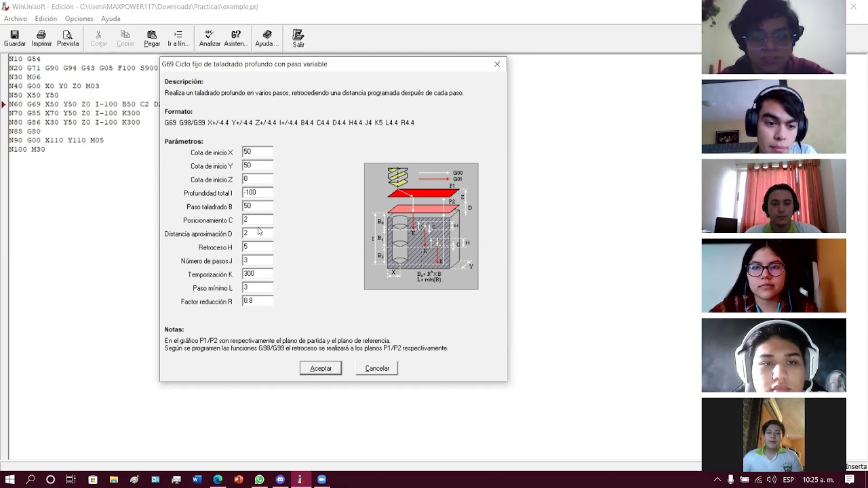Screen dimensions: 868x488
Task: Edit the Temporización K field
Action: coord(258,274)
